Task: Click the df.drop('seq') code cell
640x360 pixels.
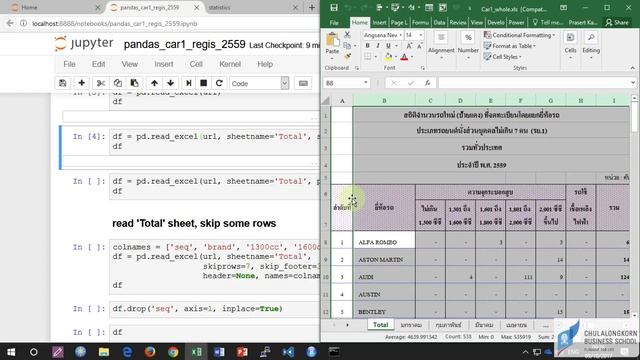Action: [214, 309]
